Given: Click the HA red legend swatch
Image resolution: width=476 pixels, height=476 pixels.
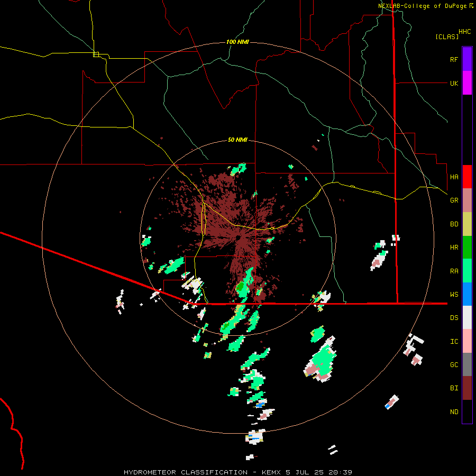Looking at the screenshot, I should pos(467,177).
